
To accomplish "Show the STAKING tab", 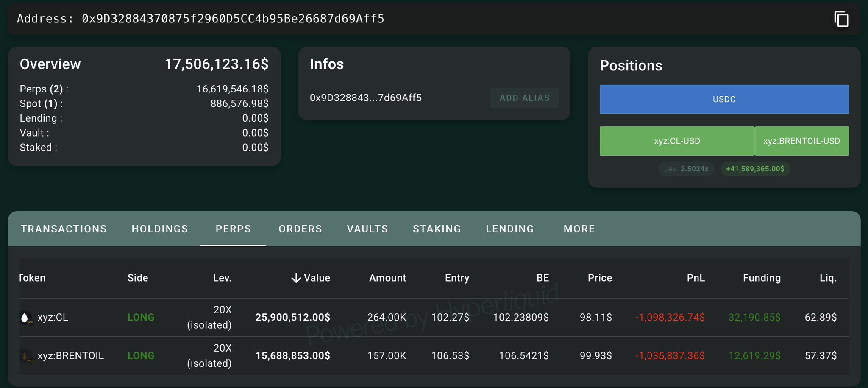I will tap(437, 229).
